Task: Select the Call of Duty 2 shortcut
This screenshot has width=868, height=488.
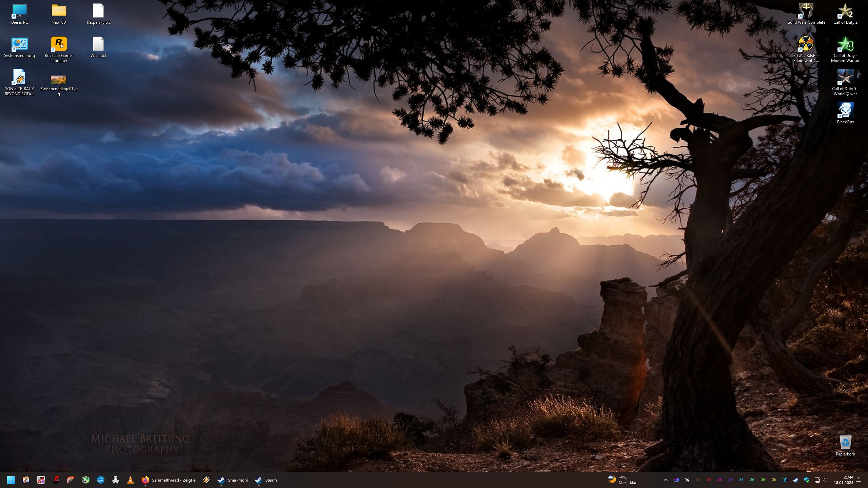Action: [845, 11]
